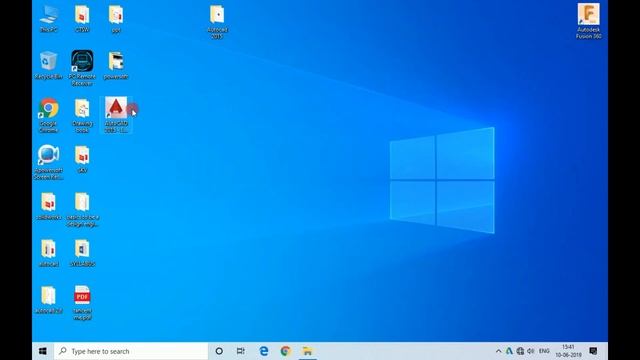
Task: Open This PC desktop icon
Action: [x=49, y=18]
